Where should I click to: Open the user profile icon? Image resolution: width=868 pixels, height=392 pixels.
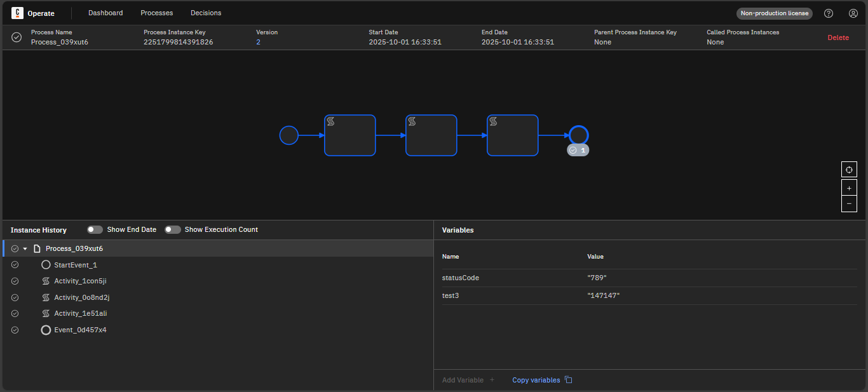click(x=853, y=13)
